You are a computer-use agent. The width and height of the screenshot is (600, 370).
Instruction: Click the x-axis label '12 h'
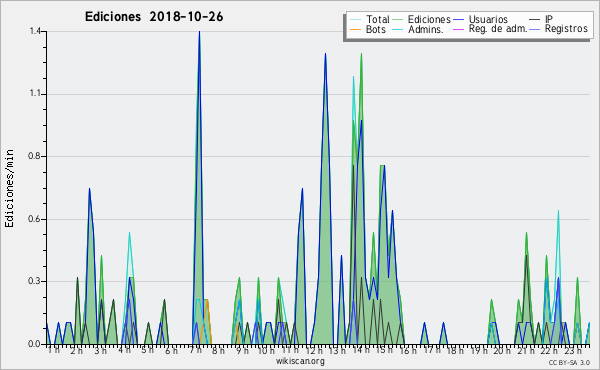pos(314,350)
